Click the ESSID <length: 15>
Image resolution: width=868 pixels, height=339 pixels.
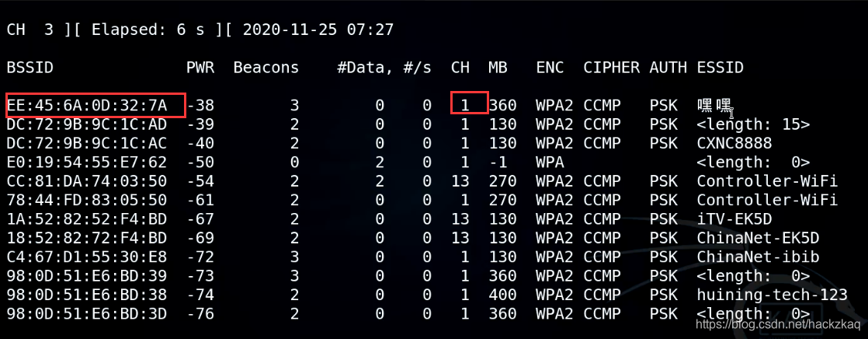[753, 124]
